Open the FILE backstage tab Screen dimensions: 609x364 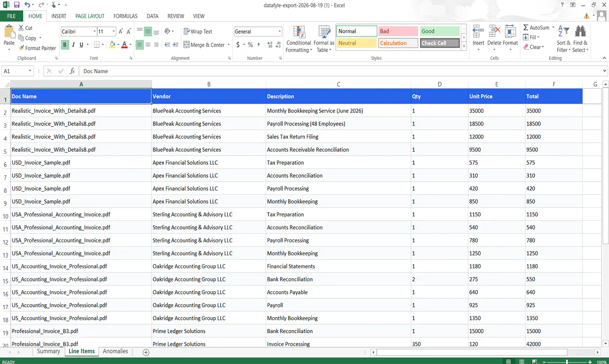click(x=12, y=16)
